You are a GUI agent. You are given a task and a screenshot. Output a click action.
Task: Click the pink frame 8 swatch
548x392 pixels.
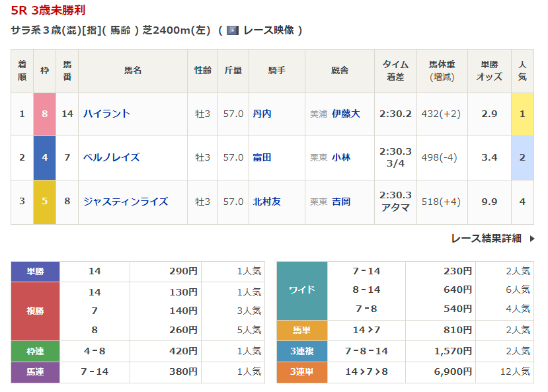[x=44, y=114]
